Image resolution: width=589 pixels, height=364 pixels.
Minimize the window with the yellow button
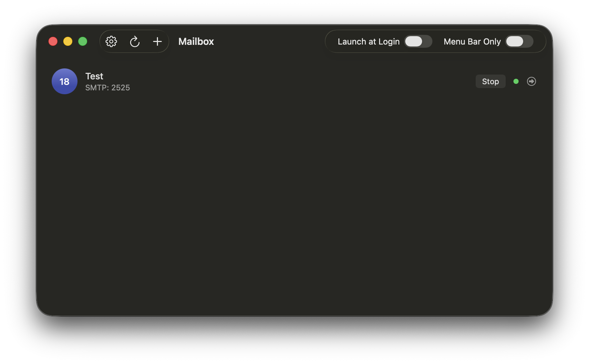tap(68, 42)
